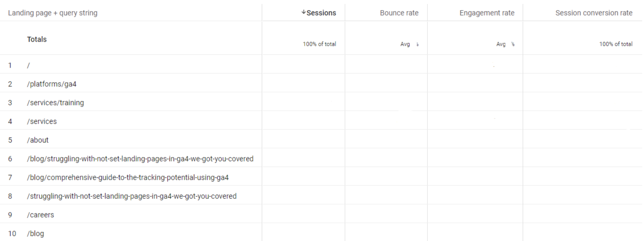
Task: Click Bounce rate Avg totals cell
Action: click(409, 44)
